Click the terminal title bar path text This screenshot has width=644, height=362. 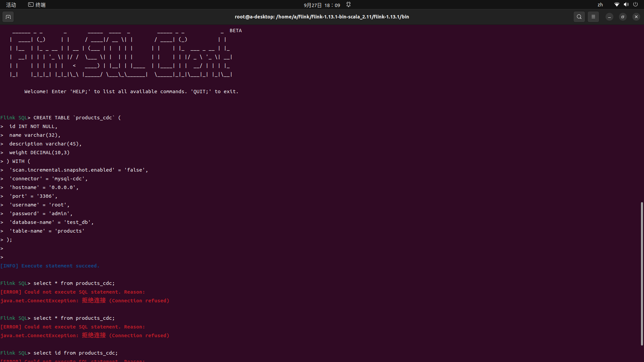[x=322, y=16]
